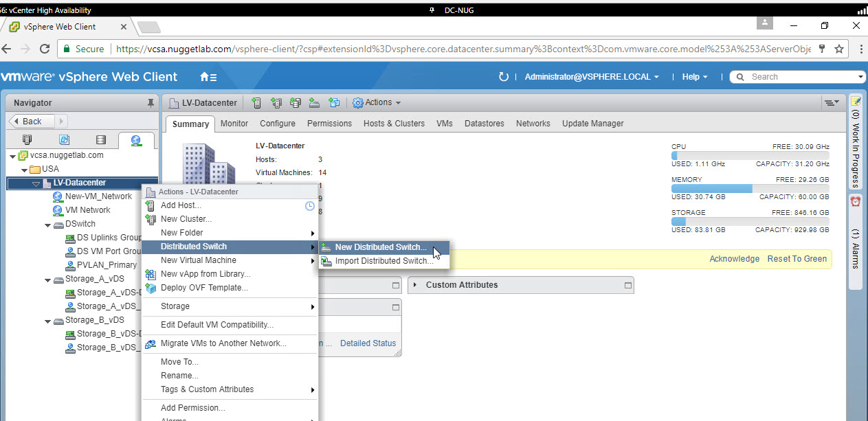This screenshot has height=421, width=868.
Task: Collapse the DSwitch tree node
Action: pos(48,225)
